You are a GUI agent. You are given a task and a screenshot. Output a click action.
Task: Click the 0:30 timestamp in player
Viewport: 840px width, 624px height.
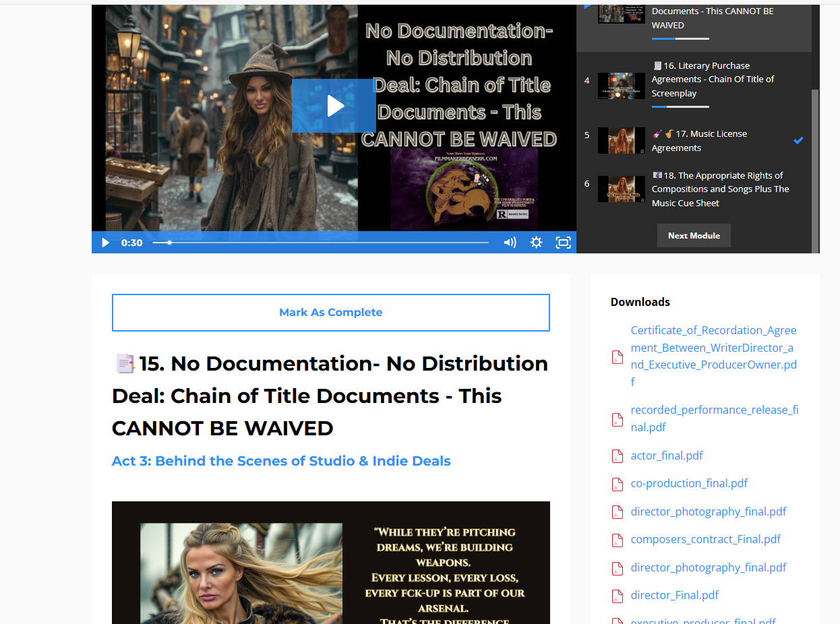point(131,243)
